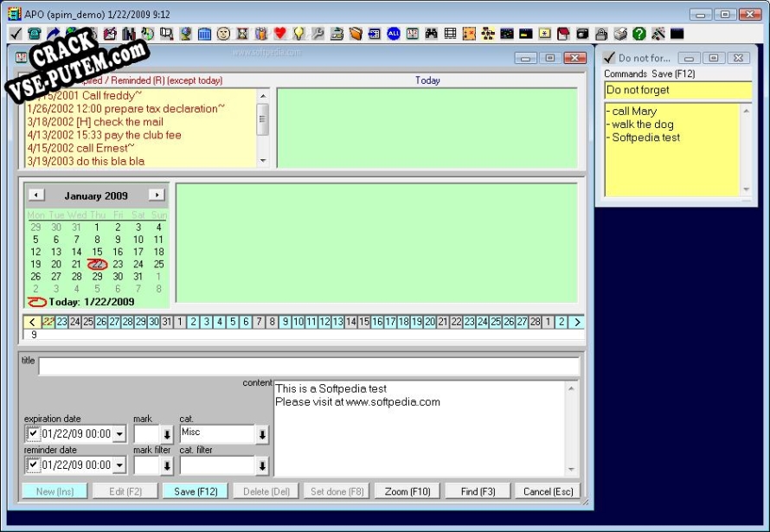The width and height of the screenshot is (770, 532).
Task: Click the green question mark help icon
Action: tap(638, 34)
